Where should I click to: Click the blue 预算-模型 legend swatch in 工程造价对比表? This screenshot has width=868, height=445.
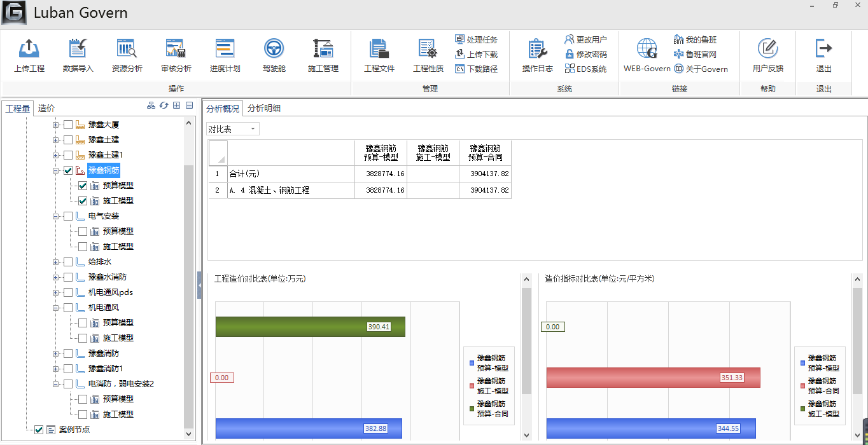(x=472, y=363)
